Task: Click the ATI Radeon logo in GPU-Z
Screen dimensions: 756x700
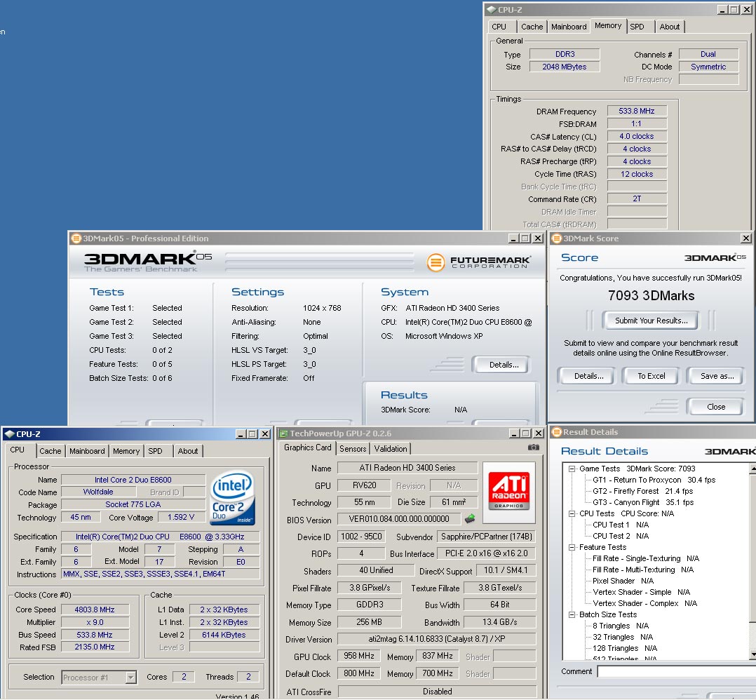Action: pyautogui.click(x=508, y=491)
